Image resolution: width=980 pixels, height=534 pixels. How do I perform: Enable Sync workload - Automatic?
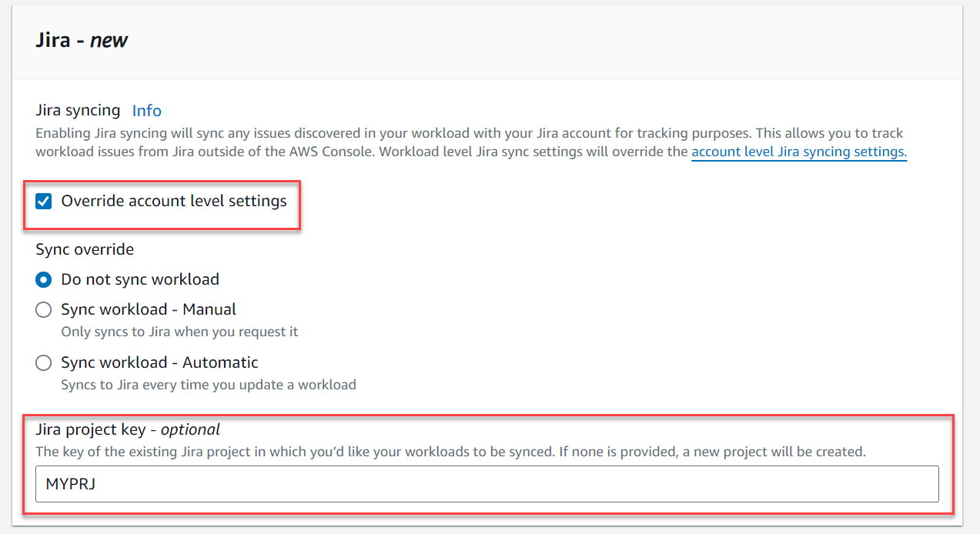43,362
